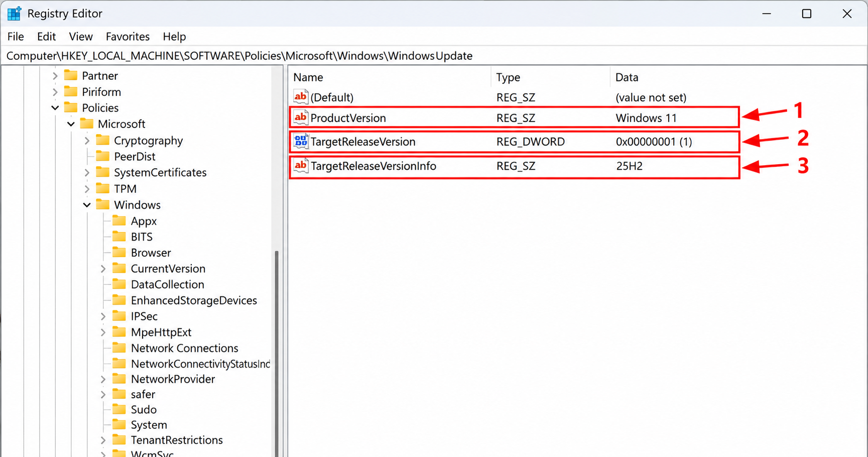Screen dimensions: 868x457
Task: Open the Edit menu
Action: click(x=46, y=37)
